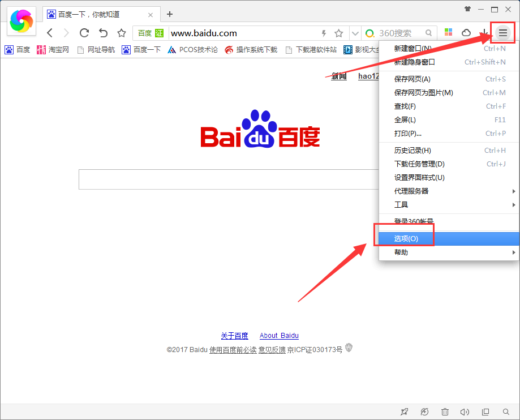Click the trash can icon in status bar
Image resolution: width=520 pixels, height=420 pixels.
tap(445, 412)
